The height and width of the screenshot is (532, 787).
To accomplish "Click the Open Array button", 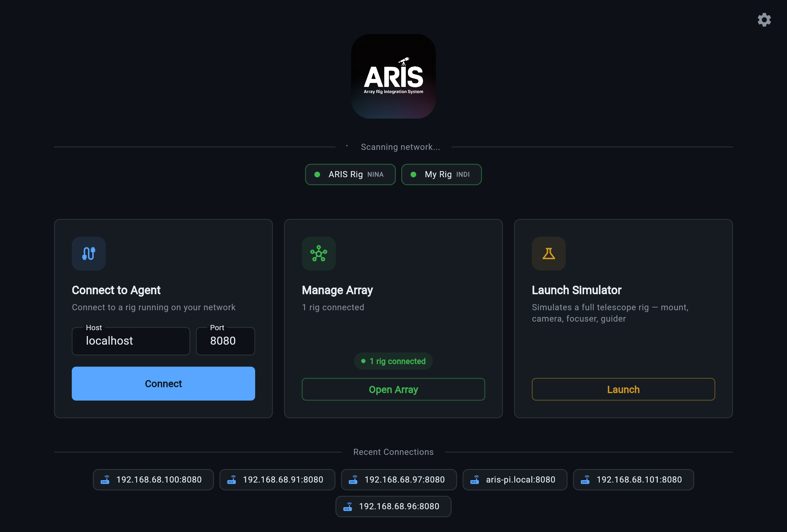I will (x=393, y=389).
